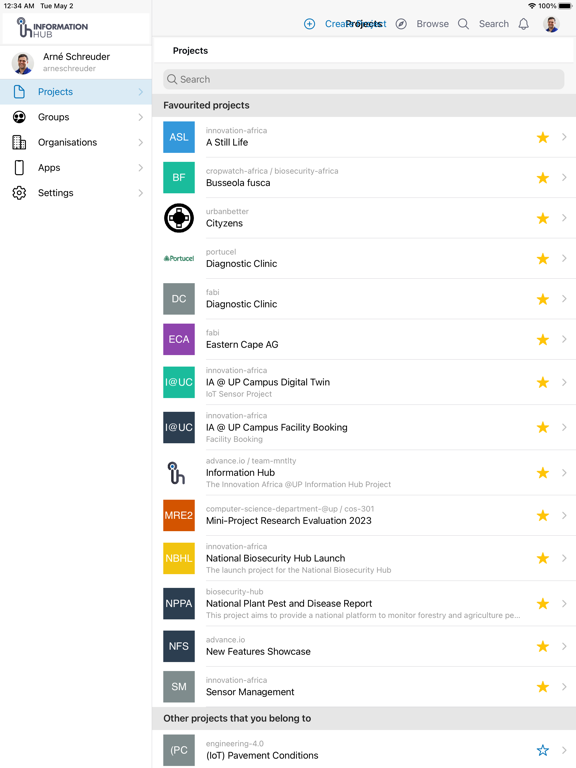Click the Browse button in the top bar

click(432, 24)
